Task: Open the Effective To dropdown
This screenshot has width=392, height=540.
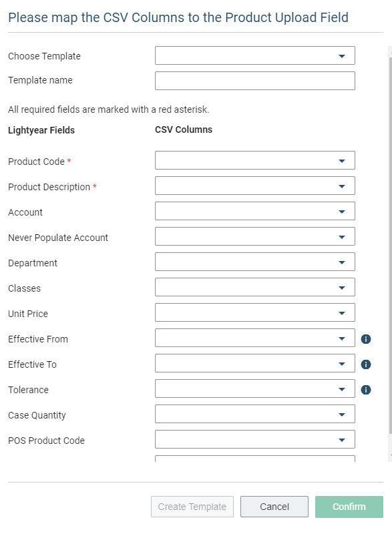Action: (x=255, y=363)
